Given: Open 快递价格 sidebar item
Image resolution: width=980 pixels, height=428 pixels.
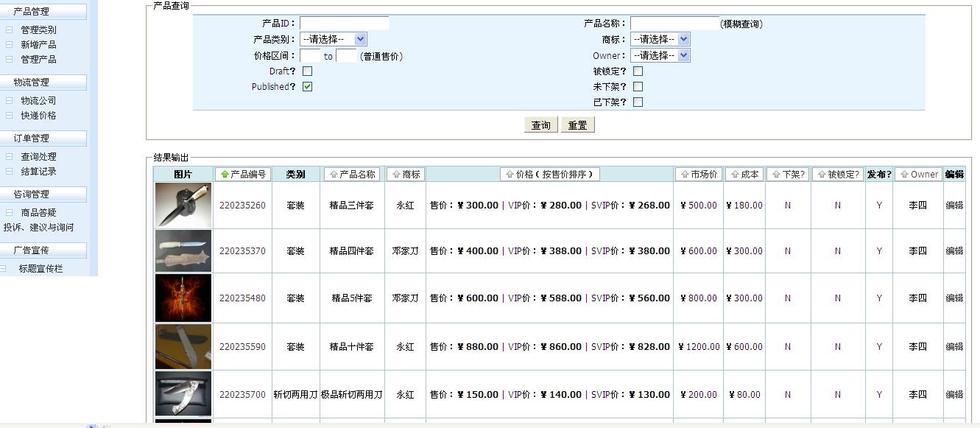Looking at the screenshot, I should click(38, 116).
